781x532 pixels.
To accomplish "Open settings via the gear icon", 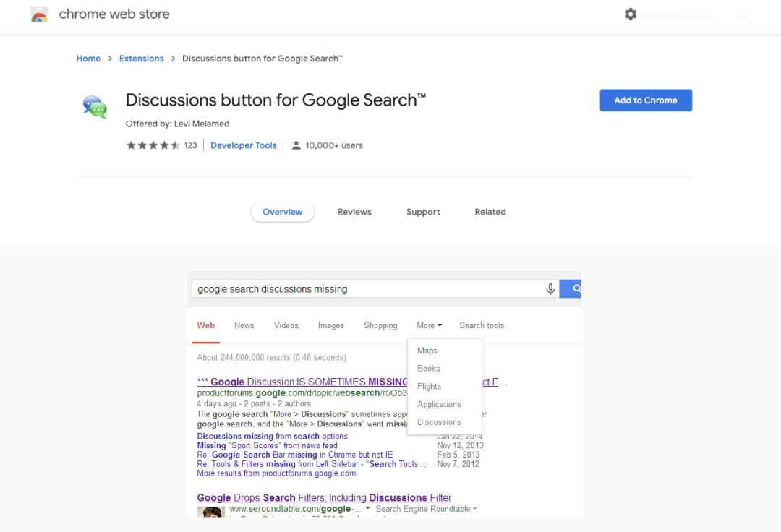I will [x=631, y=14].
